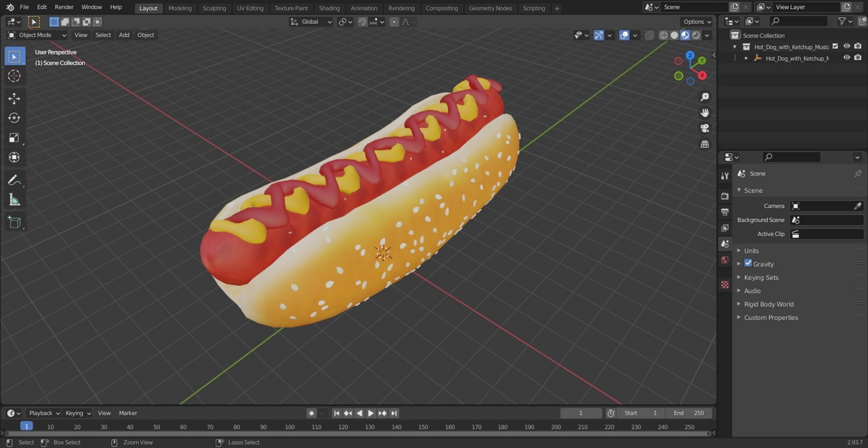Select the Rotate tool
The height and width of the screenshot is (448, 868).
(14, 118)
